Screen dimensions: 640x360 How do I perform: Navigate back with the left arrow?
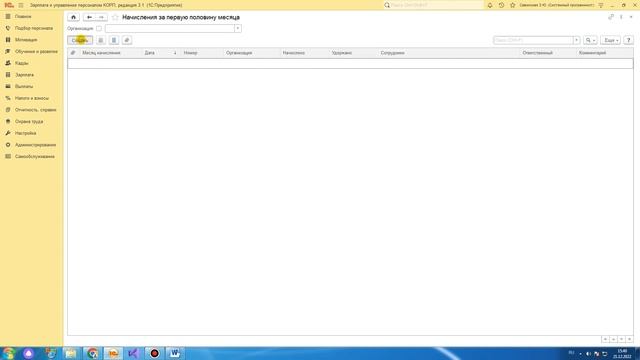[89, 17]
